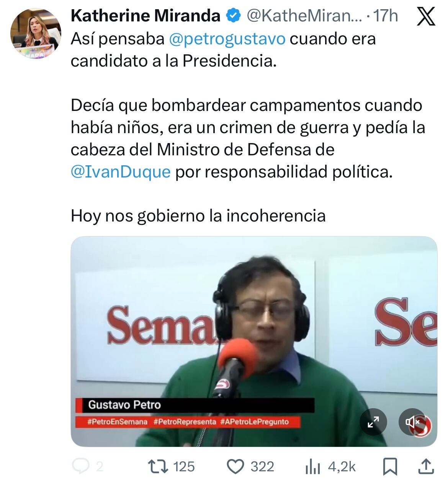Open the @petrogustavo mention link

pos(227,39)
